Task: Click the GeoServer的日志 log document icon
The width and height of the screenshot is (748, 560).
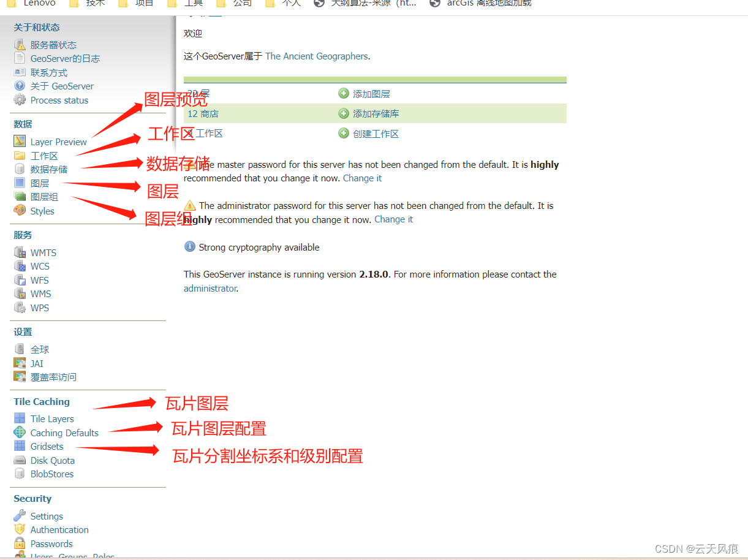Action: pos(20,58)
